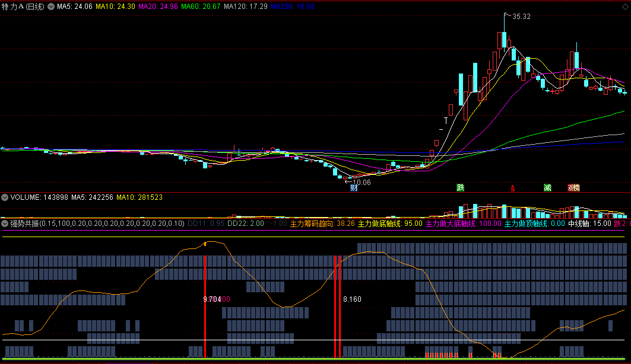
Task: Click the T marker on the price chart
Action: pyautogui.click(x=445, y=120)
